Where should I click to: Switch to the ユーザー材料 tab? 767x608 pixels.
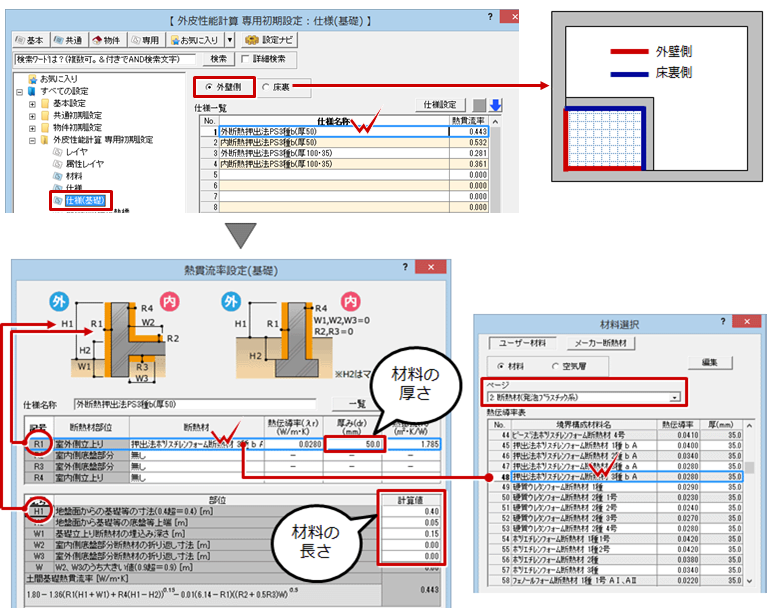click(522, 343)
